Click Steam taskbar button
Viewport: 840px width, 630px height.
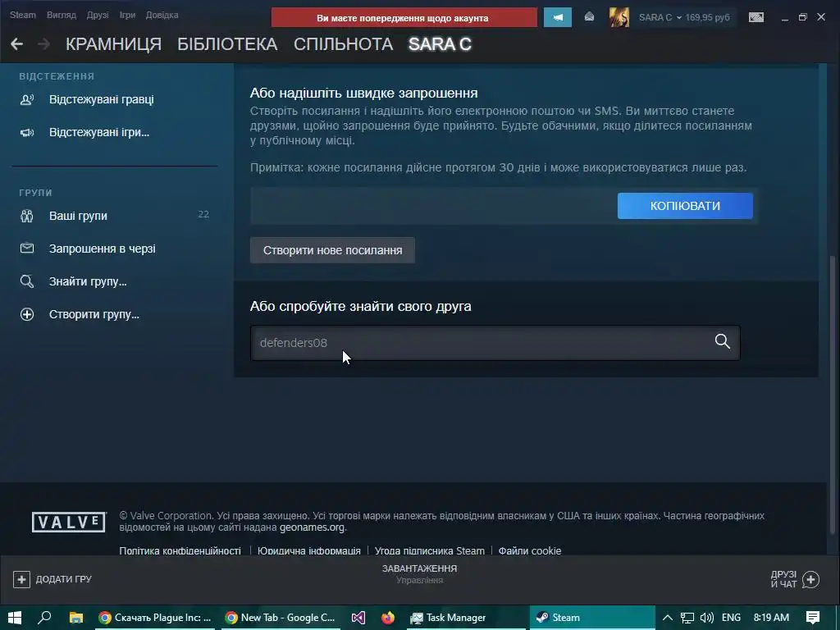(x=592, y=618)
